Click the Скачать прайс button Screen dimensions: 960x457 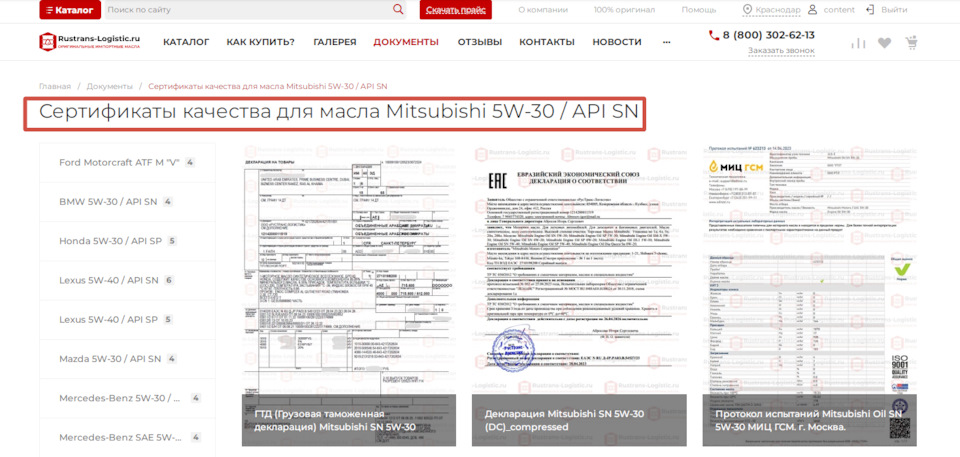coord(456,10)
